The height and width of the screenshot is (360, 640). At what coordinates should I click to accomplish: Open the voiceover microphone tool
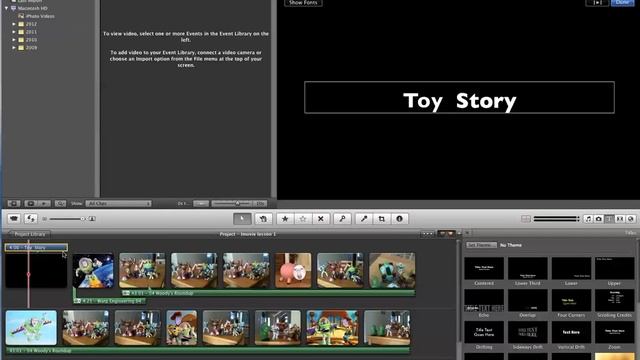pos(364,219)
